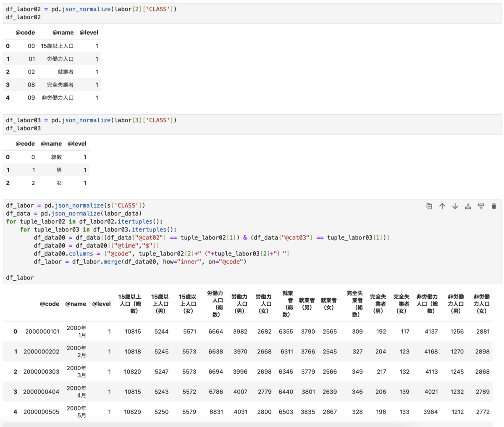The width and height of the screenshot is (504, 427).
Task: Click the df_labor output line in the last cell
Action: click(20, 278)
